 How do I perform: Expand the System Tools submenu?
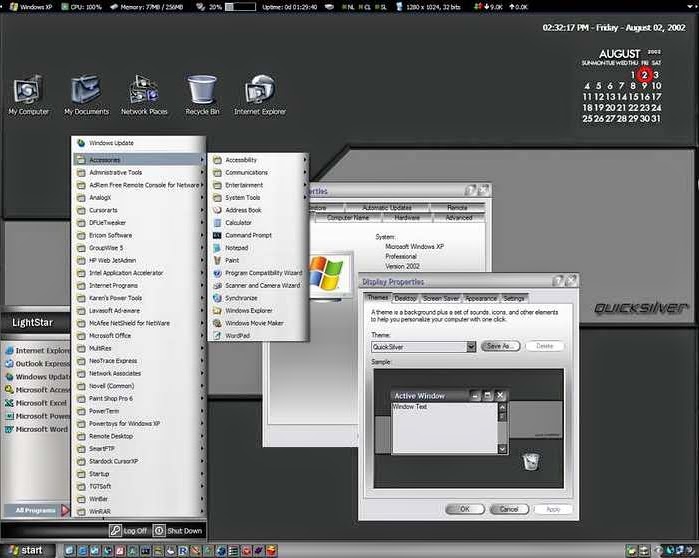click(259, 197)
